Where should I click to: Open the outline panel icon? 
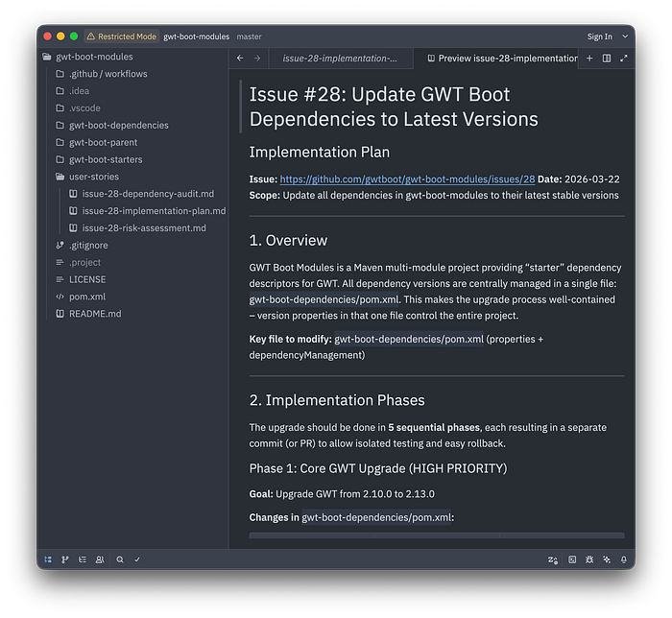[x=83, y=559]
